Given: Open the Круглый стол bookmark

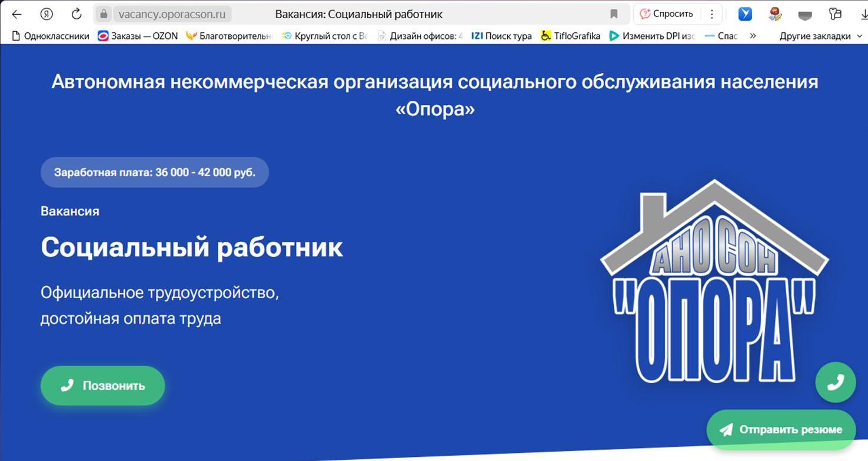Looking at the screenshot, I should click(x=324, y=36).
